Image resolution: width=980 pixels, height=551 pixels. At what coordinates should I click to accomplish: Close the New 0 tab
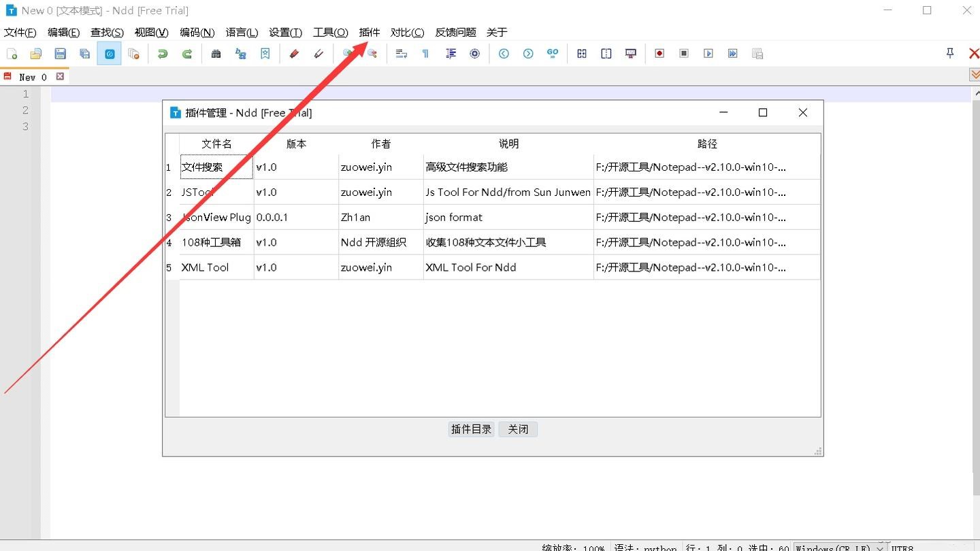(60, 77)
